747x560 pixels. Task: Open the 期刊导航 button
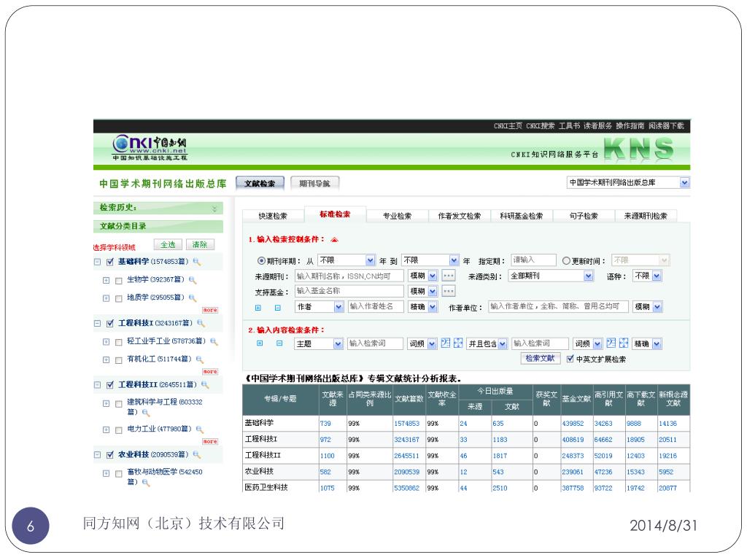tap(314, 183)
